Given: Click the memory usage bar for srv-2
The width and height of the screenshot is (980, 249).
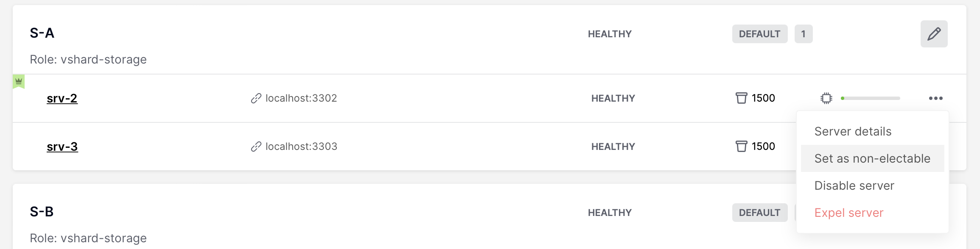Looking at the screenshot, I should [870, 98].
